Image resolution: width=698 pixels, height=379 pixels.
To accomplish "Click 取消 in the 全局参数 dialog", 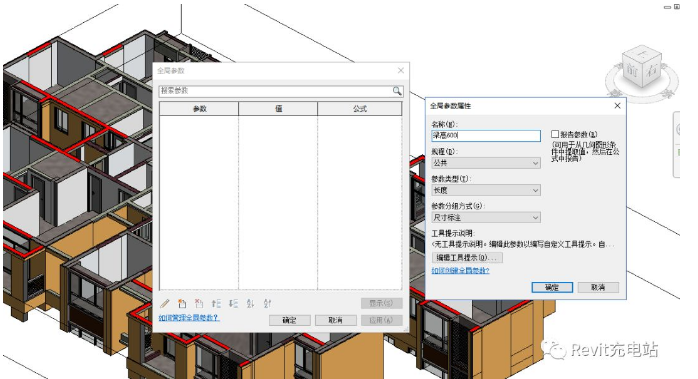I will click(x=335, y=320).
